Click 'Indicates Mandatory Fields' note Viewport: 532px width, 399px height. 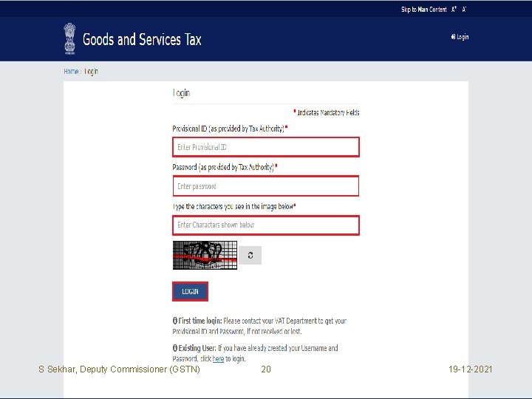point(327,112)
